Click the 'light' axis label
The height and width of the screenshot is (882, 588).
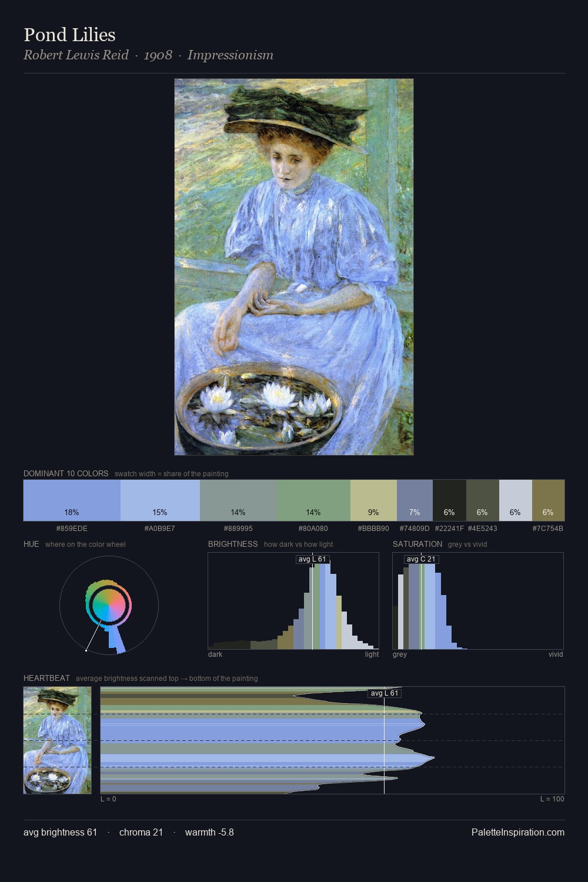pyautogui.click(x=372, y=654)
